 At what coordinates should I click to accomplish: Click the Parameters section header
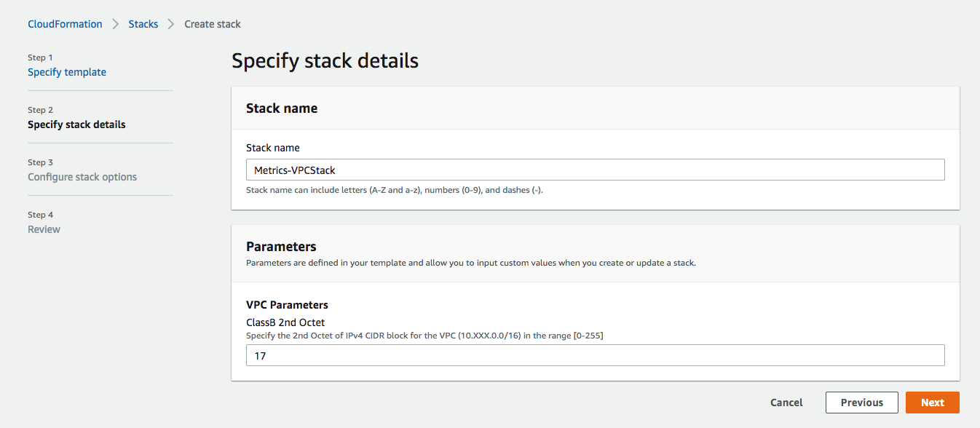(281, 247)
